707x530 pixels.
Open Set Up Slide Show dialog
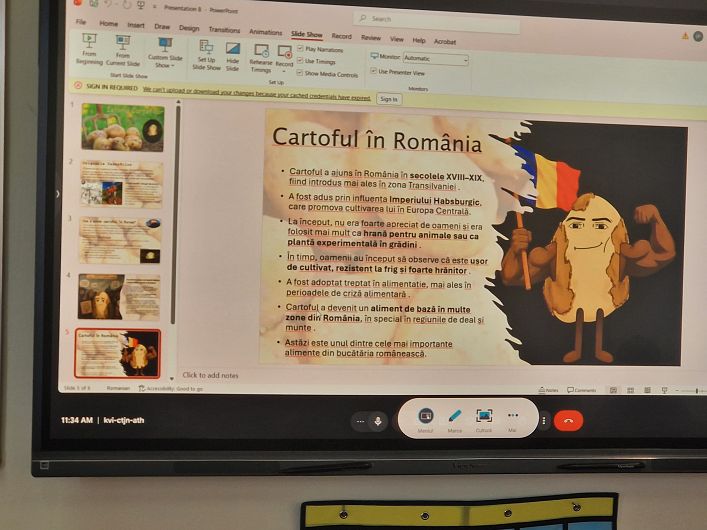point(207,55)
